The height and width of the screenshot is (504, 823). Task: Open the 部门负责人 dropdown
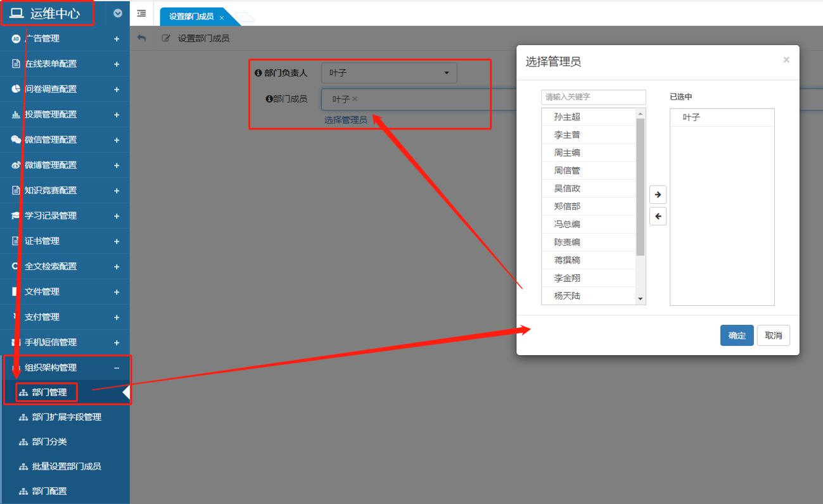click(x=388, y=73)
